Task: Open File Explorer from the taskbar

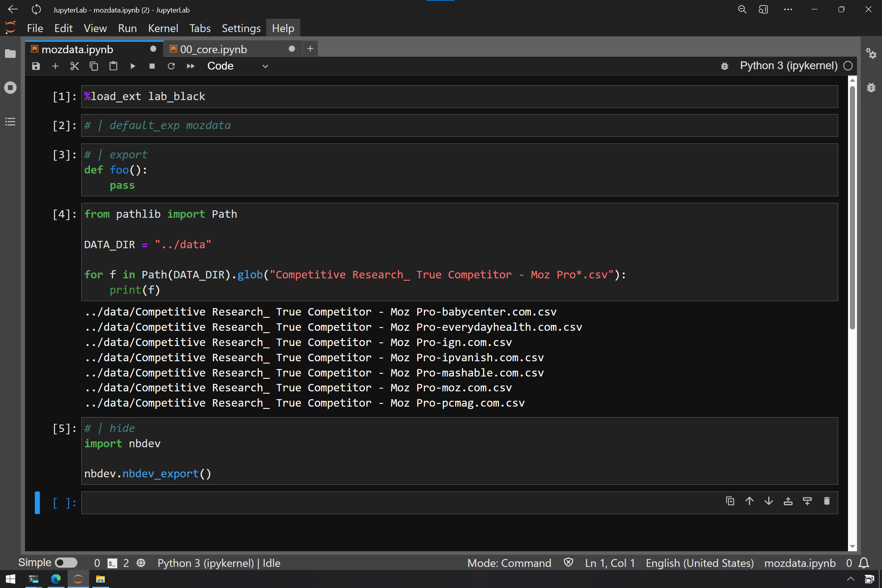Action: tap(100, 579)
